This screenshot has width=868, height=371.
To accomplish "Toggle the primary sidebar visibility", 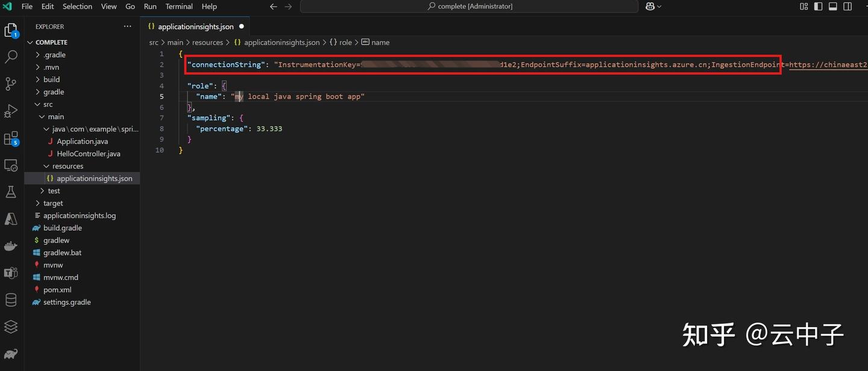I will pos(817,6).
